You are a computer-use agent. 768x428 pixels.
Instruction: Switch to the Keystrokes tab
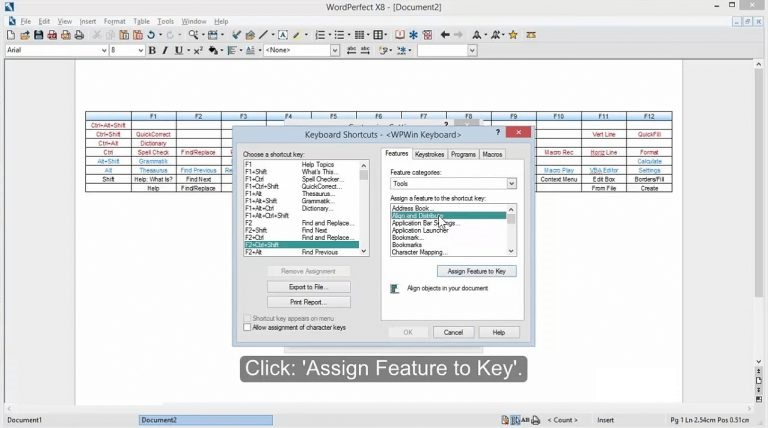tap(430, 154)
